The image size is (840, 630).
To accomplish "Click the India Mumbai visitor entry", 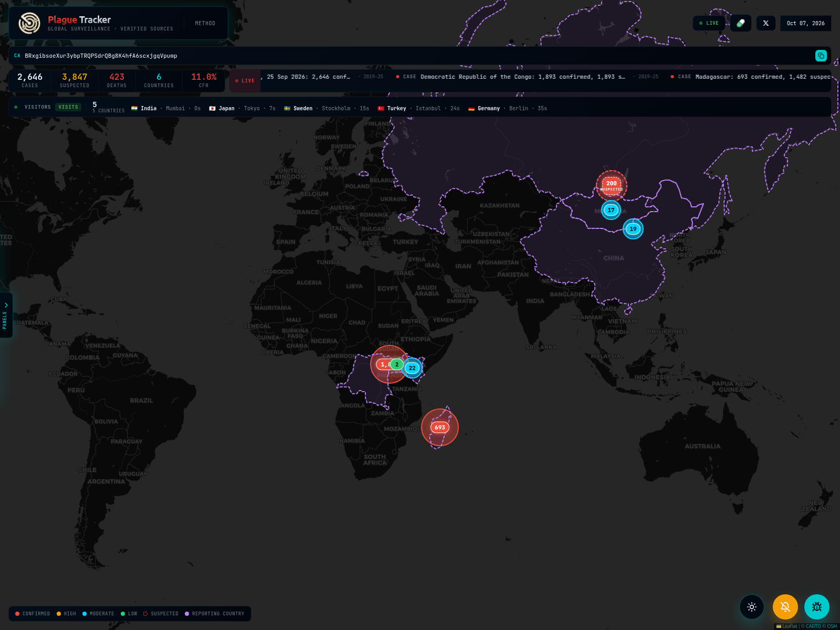I will pyautogui.click(x=166, y=108).
